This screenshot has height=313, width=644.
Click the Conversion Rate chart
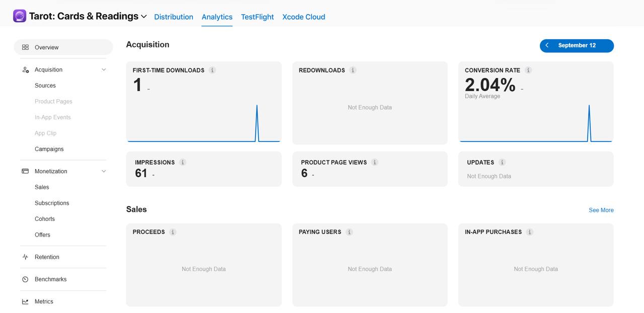click(x=536, y=123)
